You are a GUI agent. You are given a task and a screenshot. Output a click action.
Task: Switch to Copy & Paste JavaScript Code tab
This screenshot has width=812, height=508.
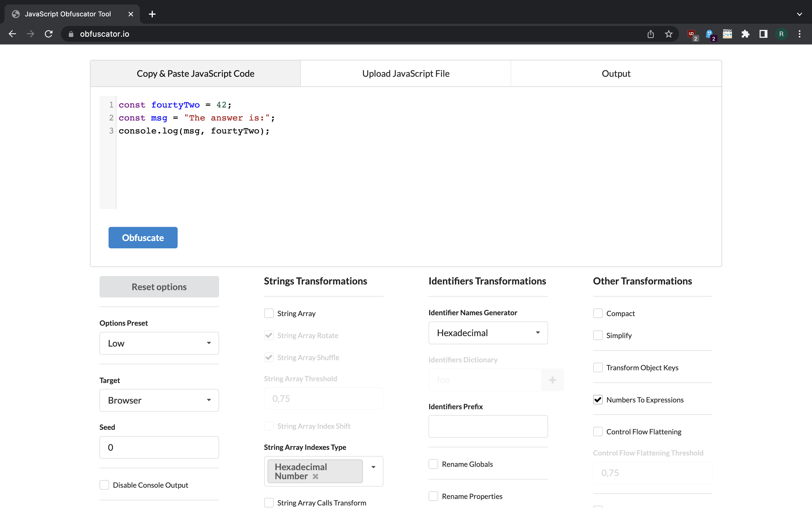click(195, 74)
